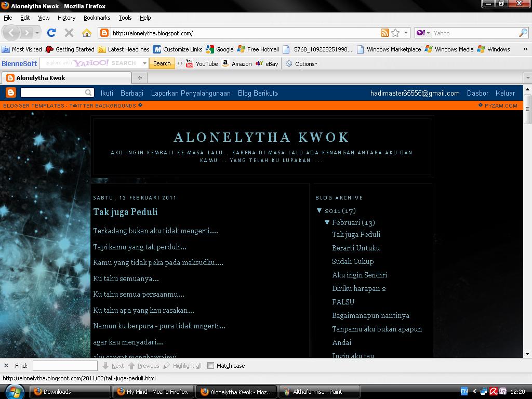Viewport: 532px width, 399px height.
Task: Click the Search button on Yahoo toolbar
Action: coord(162,63)
